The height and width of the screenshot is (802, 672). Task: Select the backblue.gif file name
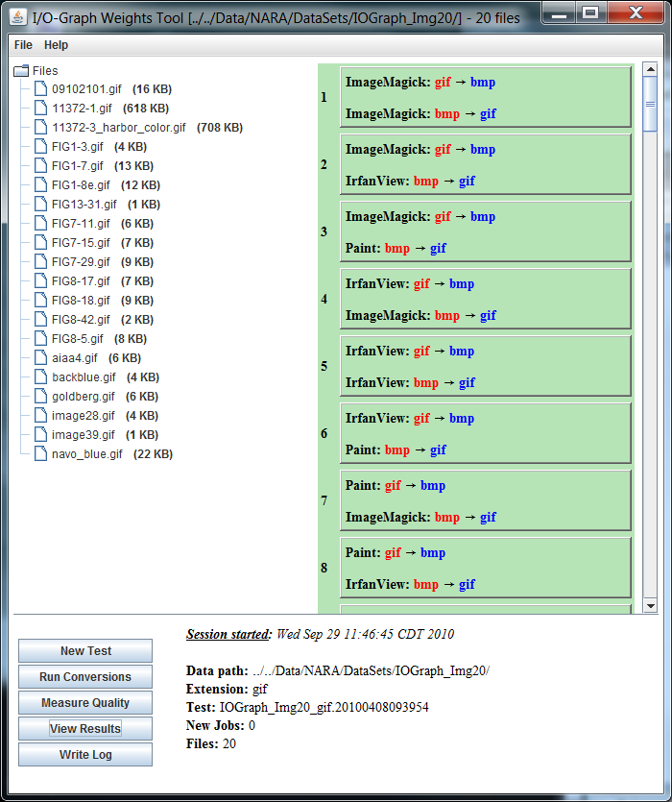84,377
